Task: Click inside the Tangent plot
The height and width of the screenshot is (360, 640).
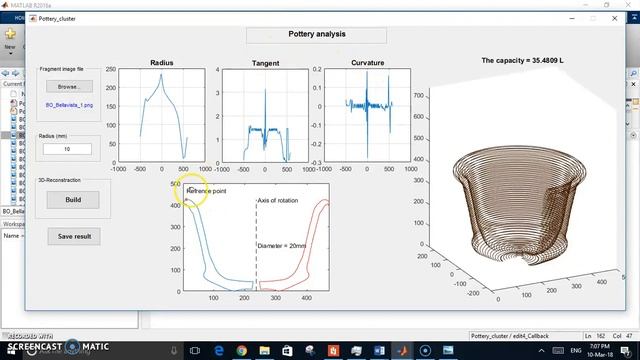Action: tap(265, 116)
